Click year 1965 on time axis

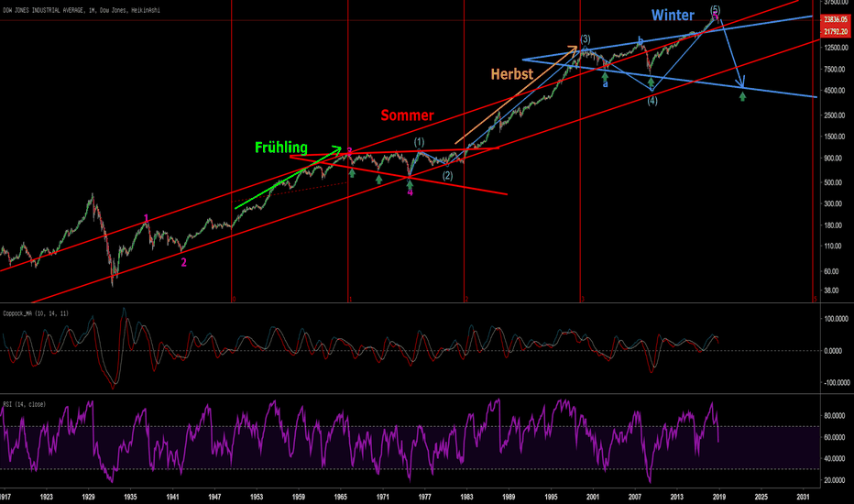[x=340, y=497]
